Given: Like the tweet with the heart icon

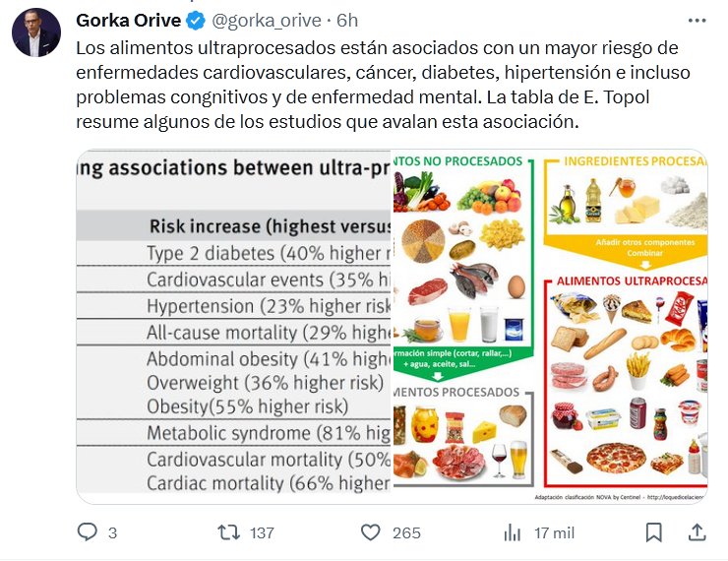Looking at the screenshot, I should pos(370,532).
